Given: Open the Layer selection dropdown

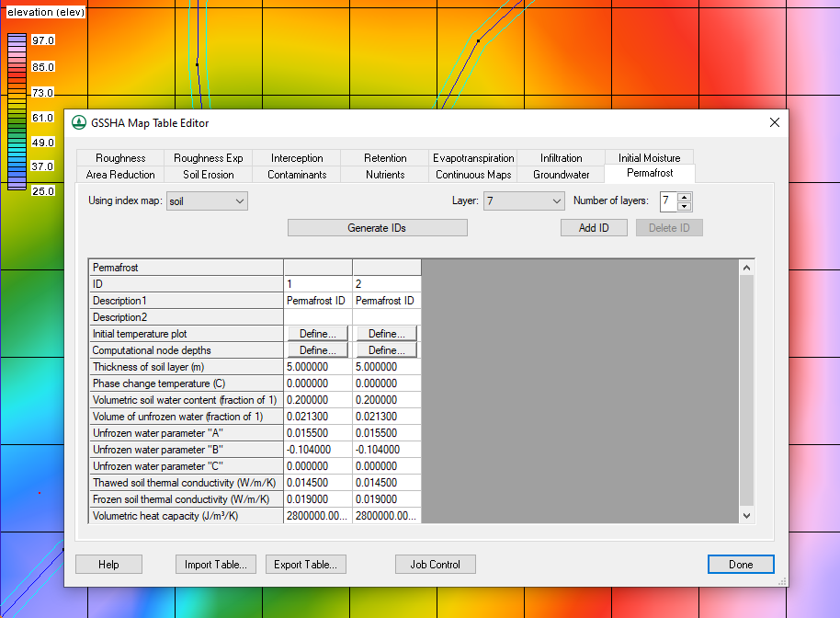Looking at the screenshot, I should (x=523, y=200).
